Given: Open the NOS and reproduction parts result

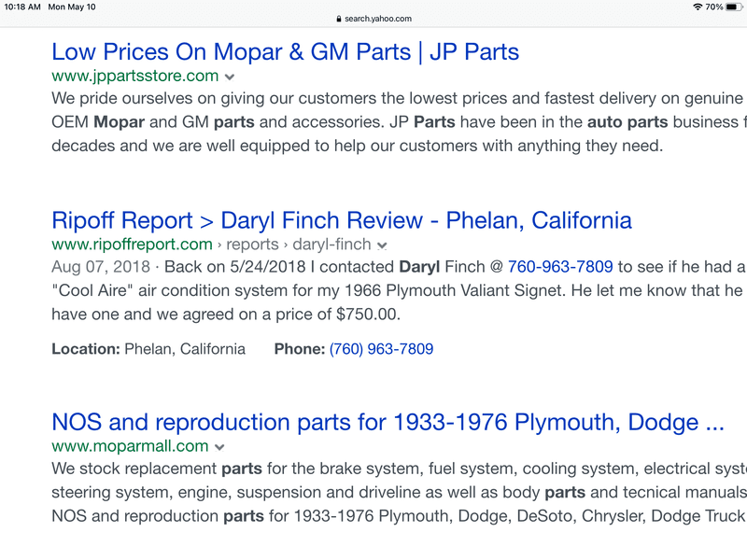Looking at the screenshot, I should point(388,422).
